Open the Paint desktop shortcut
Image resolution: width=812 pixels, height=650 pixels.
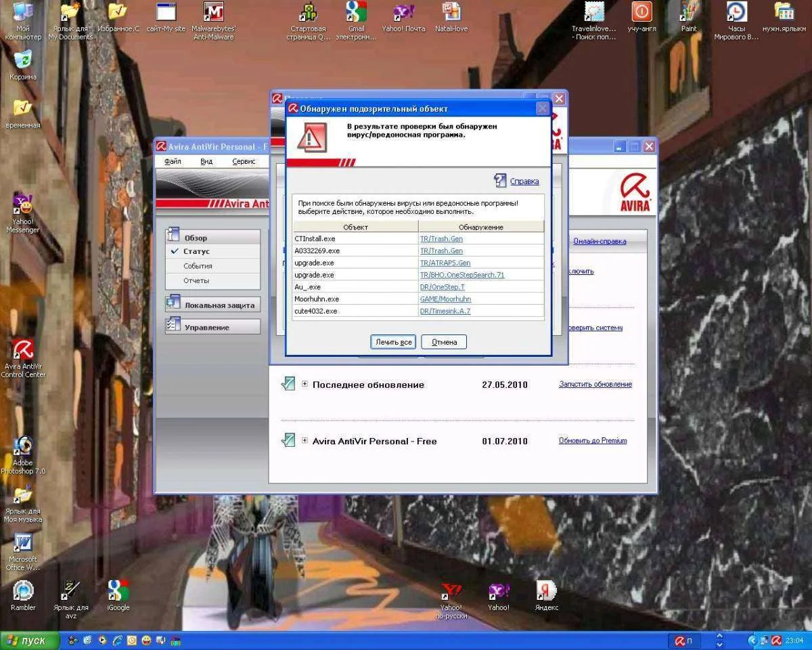[689, 13]
